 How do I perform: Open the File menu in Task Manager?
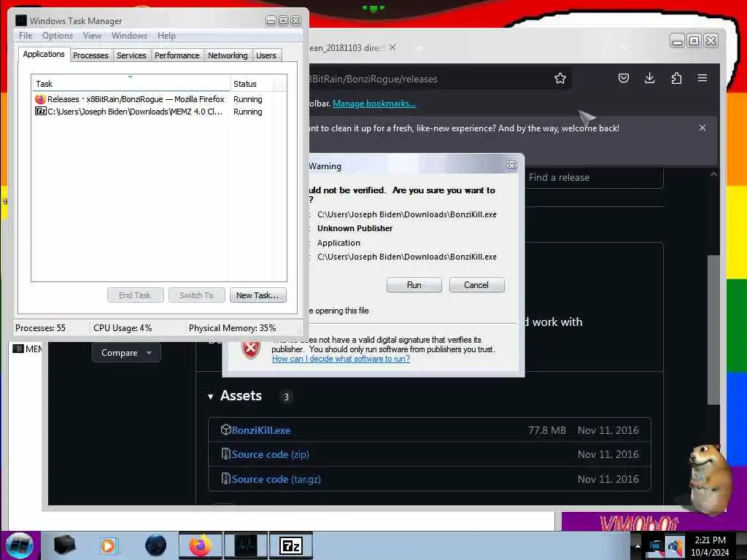click(x=26, y=36)
